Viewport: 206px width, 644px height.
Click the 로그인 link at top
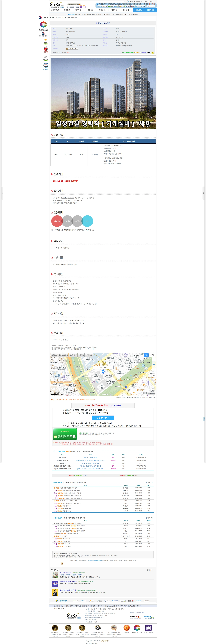point(131,1)
